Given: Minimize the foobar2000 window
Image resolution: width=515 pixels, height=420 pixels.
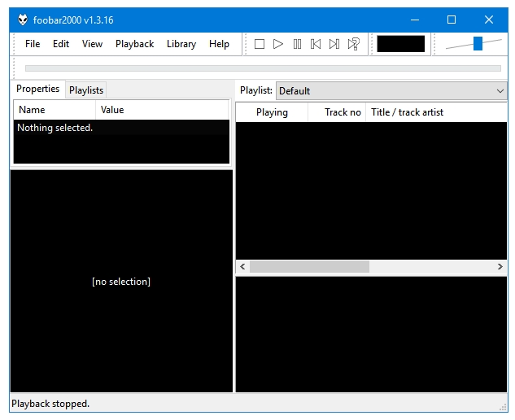Looking at the screenshot, I should point(415,20).
